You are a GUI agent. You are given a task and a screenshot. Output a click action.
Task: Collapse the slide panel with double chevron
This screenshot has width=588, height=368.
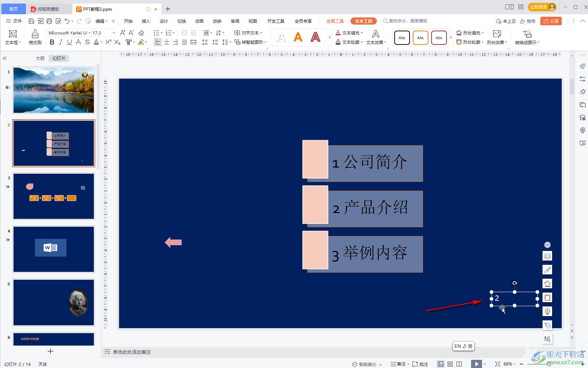click(x=5, y=58)
